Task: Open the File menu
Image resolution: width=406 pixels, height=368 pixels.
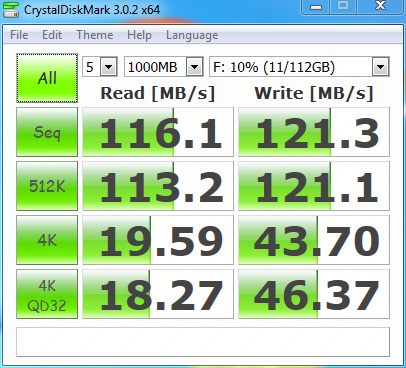Action: (x=19, y=35)
